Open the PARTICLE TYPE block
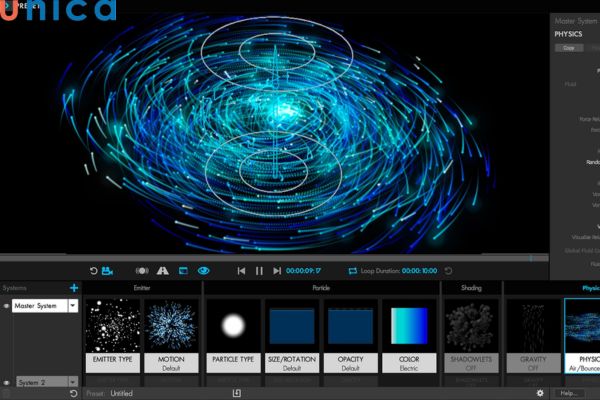Viewport: 600px width, 400px height. 233,336
